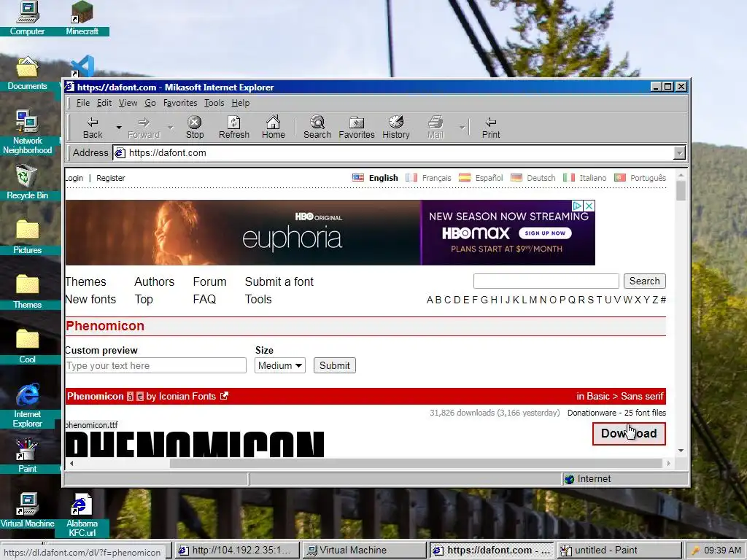Screen dimensions: 747x560
Task: Switch to http://104.192.2.35 taskbar window
Action: [237, 550]
